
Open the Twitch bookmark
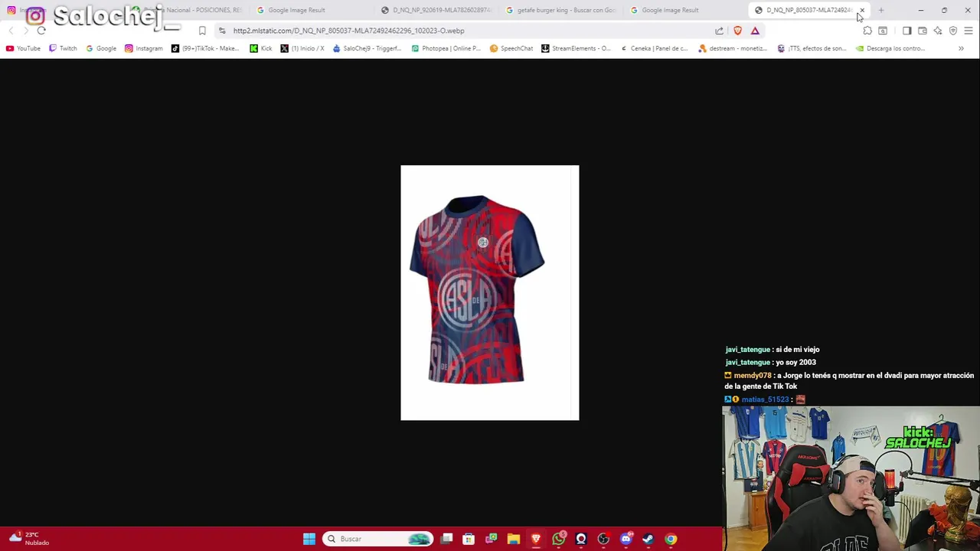(x=63, y=48)
